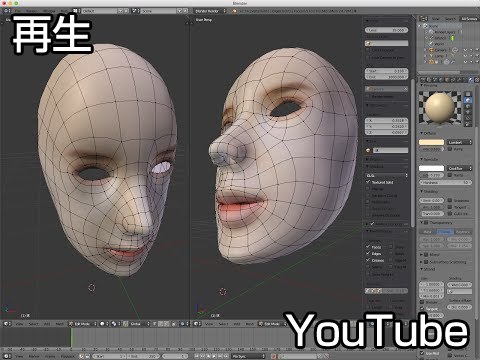Choose the sphere preview type icon
The width and height of the screenshot is (480, 360).
tap(468, 100)
